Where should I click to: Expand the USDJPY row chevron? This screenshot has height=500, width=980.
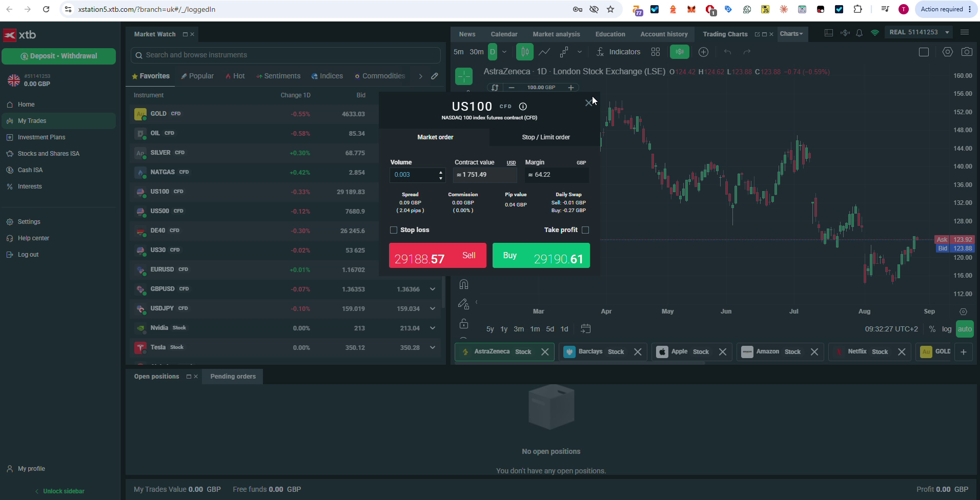(433, 309)
